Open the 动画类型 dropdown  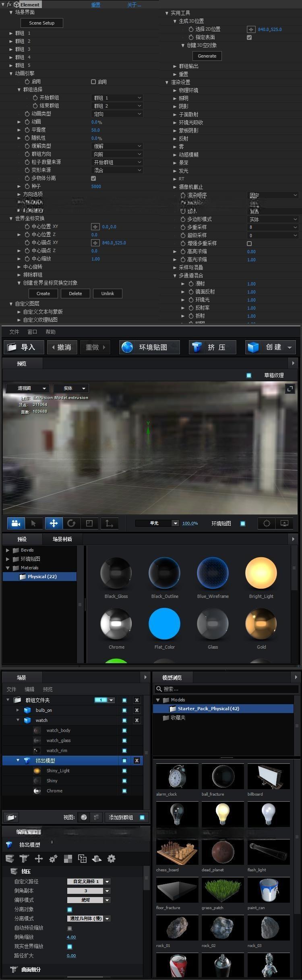[x=117, y=114]
